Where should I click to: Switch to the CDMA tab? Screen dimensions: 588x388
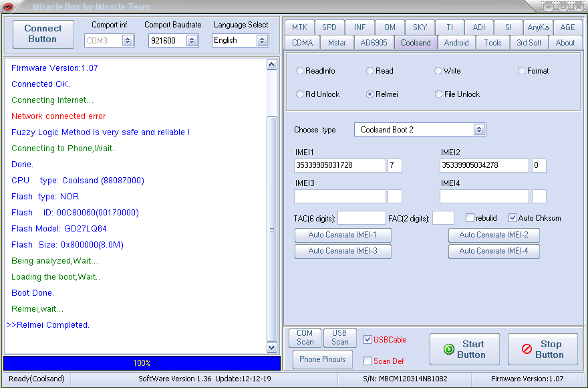point(302,43)
